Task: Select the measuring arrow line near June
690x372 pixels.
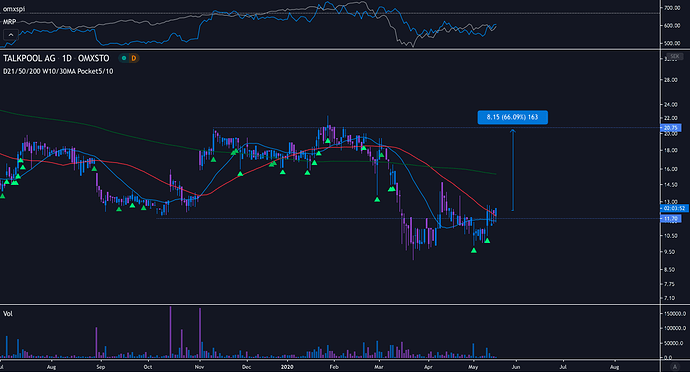Action: 513,170
